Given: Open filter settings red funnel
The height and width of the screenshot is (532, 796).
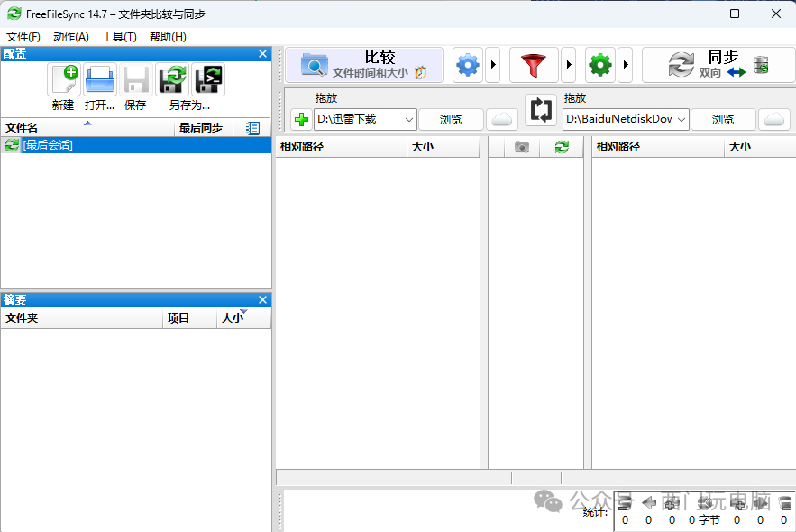Looking at the screenshot, I should click(x=534, y=65).
